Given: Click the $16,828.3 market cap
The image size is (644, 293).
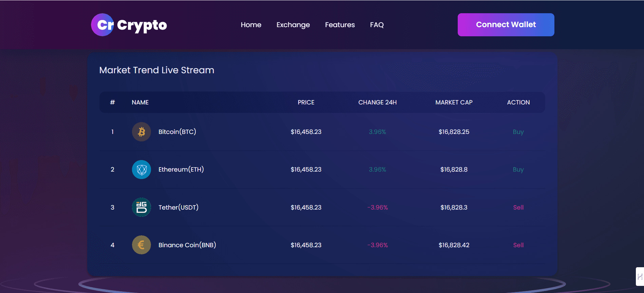Looking at the screenshot, I should pyautogui.click(x=454, y=207).
